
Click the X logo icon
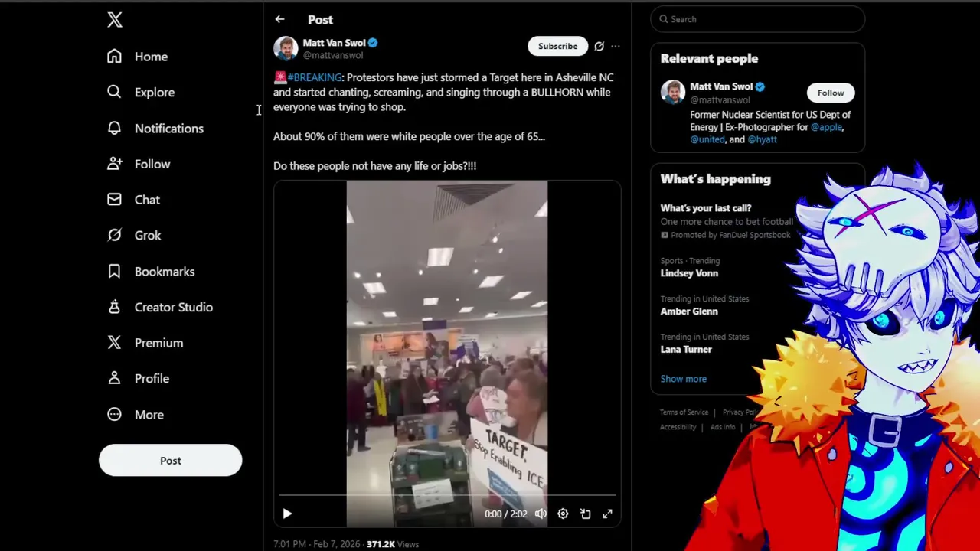pyautogui.click(x=115, y=20)
